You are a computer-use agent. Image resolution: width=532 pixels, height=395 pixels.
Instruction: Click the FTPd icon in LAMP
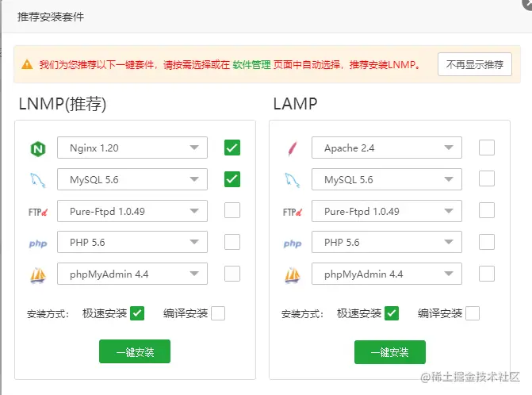(293, 213)
